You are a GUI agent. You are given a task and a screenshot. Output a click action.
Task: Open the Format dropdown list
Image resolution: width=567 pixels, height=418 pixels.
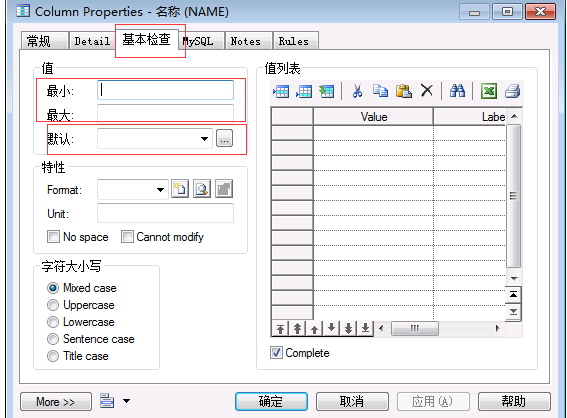(160, 189)
